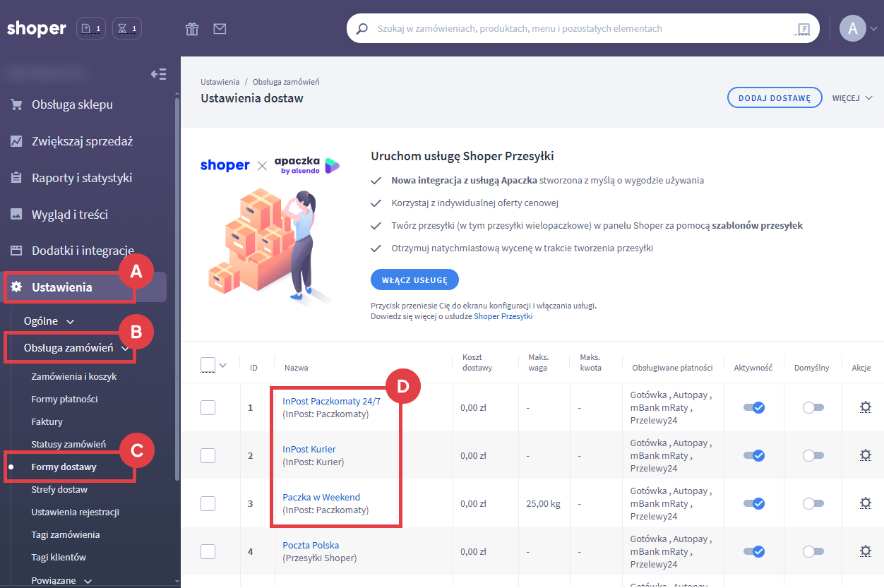The image size is (884, 588).
Task: Go to Obsługa zamówień breadcrumb
Action: point(286,82)
